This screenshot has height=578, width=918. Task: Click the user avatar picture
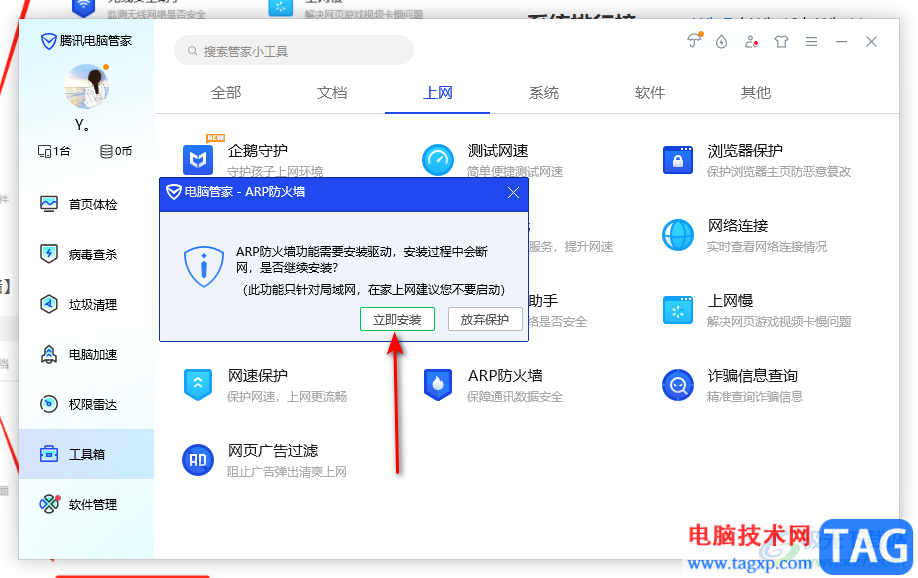coord(86,87)
